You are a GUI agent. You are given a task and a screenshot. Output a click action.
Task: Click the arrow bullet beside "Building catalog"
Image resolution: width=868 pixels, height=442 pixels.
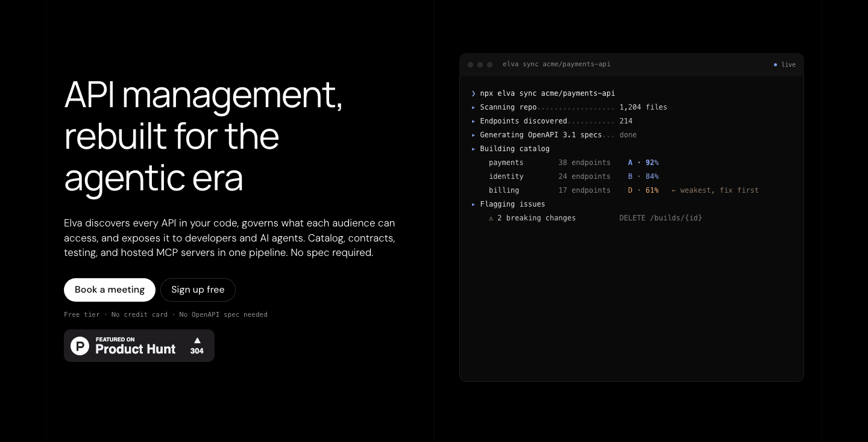pyautogui.click(x=474, y=149)
